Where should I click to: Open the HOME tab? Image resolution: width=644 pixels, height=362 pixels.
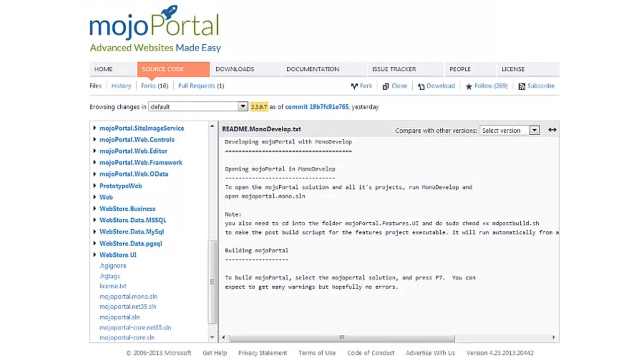point(113,69)
